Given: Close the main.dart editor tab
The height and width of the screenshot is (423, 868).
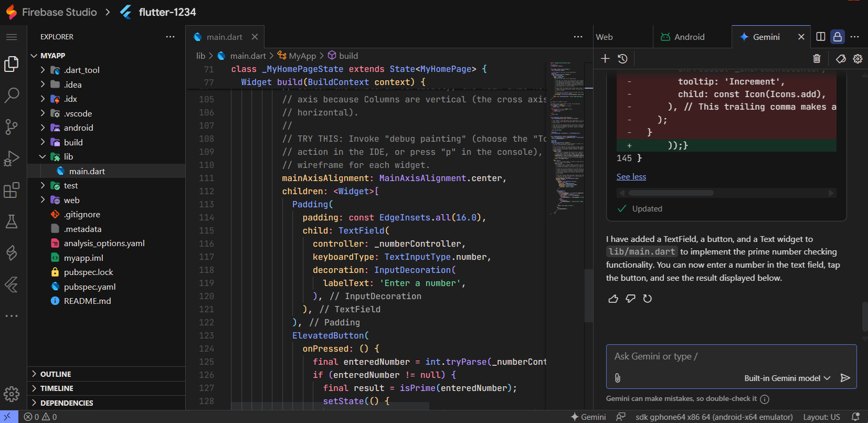Looking at the screenshot, I should point(255,37).
